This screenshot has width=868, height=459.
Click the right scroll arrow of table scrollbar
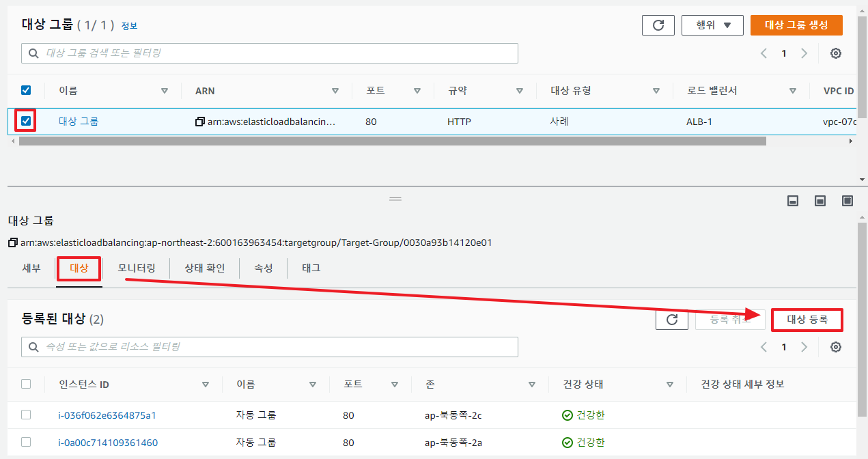pos(851,141)
